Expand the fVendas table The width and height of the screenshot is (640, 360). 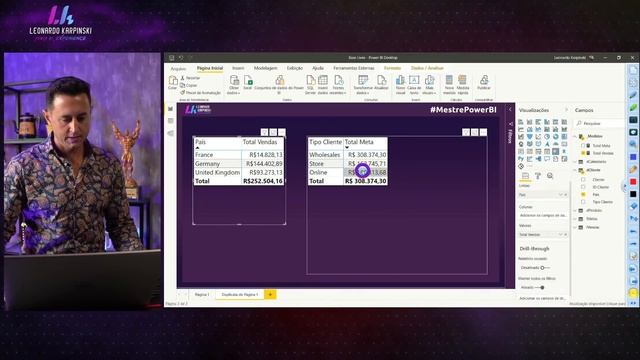click(x=576, y=227)
